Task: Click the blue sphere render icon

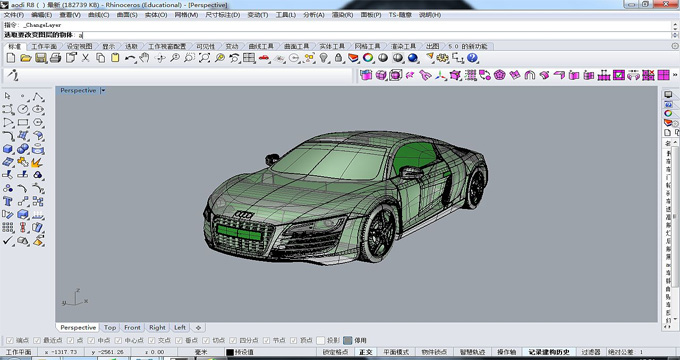Action: click(413, 58)
